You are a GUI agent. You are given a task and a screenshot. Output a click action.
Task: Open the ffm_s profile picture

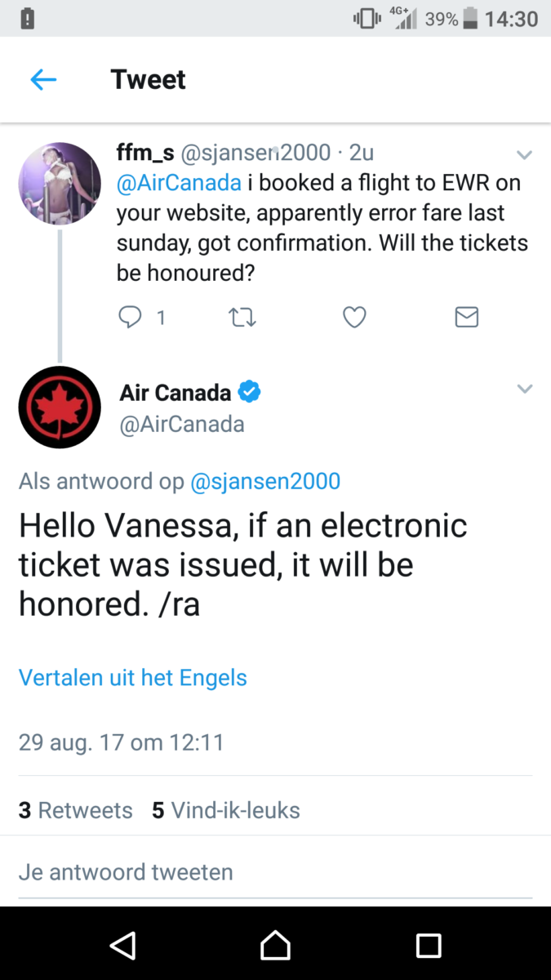(60, 184)
